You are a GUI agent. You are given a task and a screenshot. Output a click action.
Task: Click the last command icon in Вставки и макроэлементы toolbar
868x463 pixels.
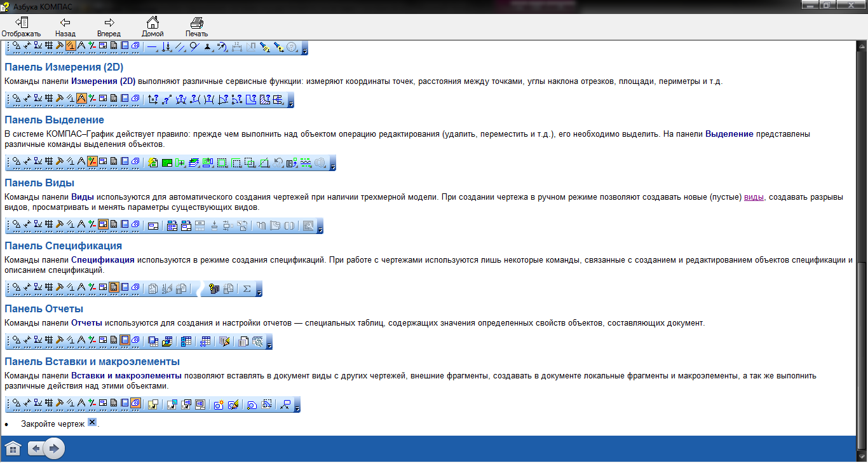click(285, 404)
